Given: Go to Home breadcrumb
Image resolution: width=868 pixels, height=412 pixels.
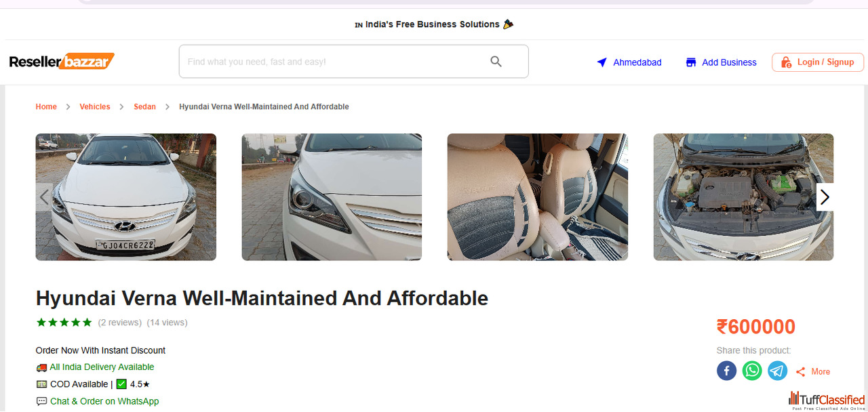Looking at the screenshot, I should point(46,107).
